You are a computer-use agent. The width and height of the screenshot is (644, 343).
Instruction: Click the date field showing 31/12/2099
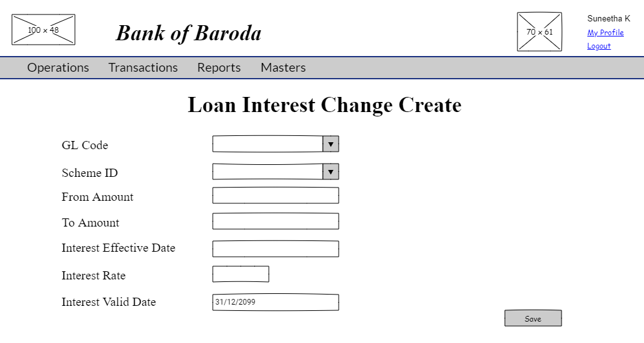(x=275, y=302)
